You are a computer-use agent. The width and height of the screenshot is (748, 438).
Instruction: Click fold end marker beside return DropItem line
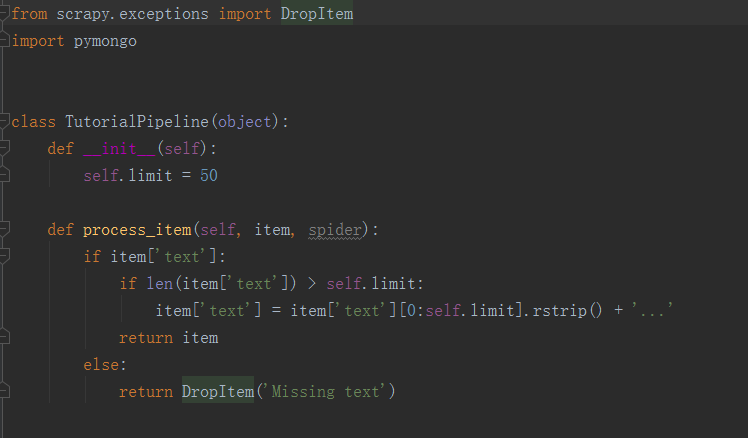[x=4, y=391]
